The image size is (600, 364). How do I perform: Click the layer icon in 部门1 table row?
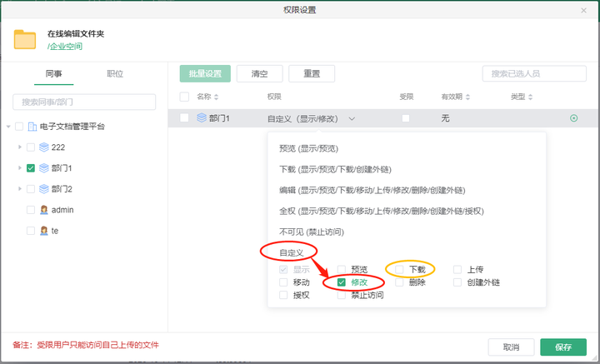[x=202, y=117]
